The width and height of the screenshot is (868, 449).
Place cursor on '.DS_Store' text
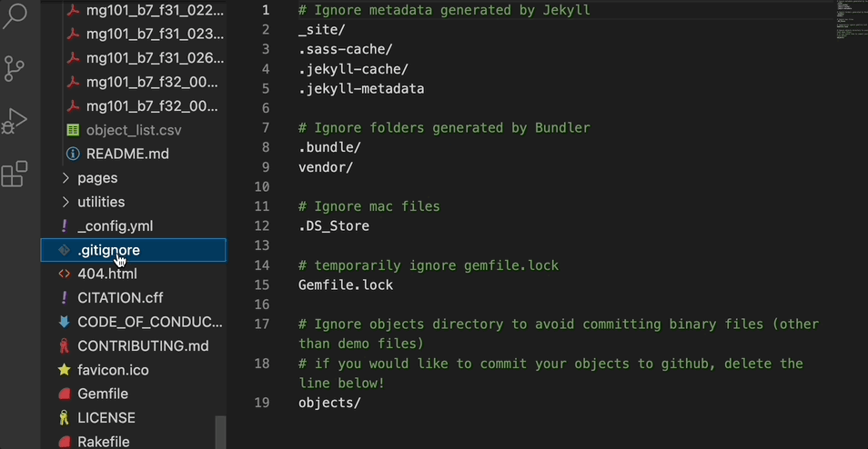click(334, 225)
